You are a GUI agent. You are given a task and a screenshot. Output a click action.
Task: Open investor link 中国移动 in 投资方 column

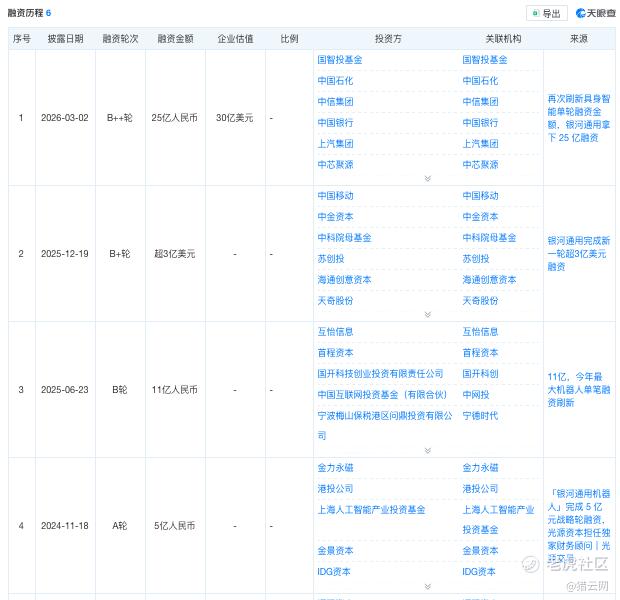point(335,196)
